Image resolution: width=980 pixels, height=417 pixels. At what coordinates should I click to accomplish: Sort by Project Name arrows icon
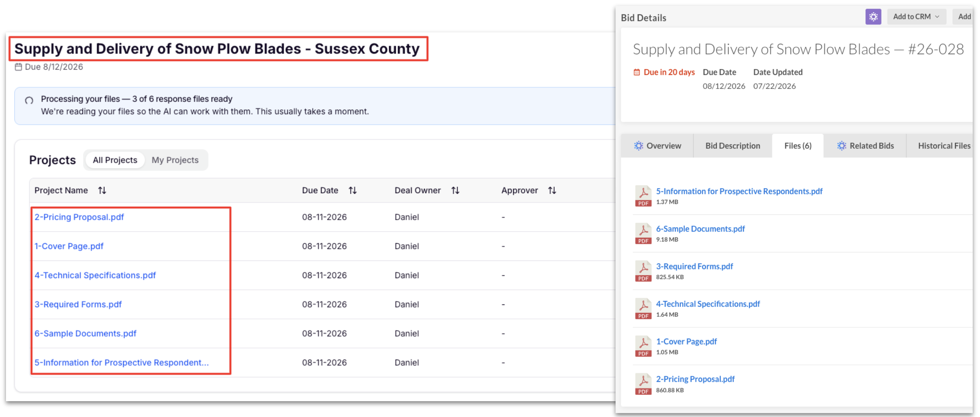(102, 191)
